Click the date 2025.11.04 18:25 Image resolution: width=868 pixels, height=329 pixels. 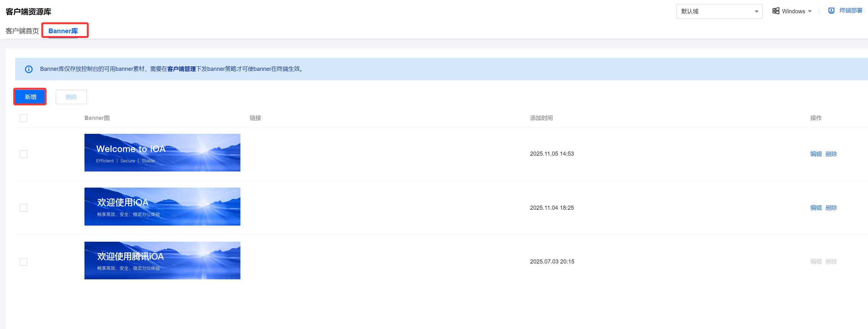(552, 208)
